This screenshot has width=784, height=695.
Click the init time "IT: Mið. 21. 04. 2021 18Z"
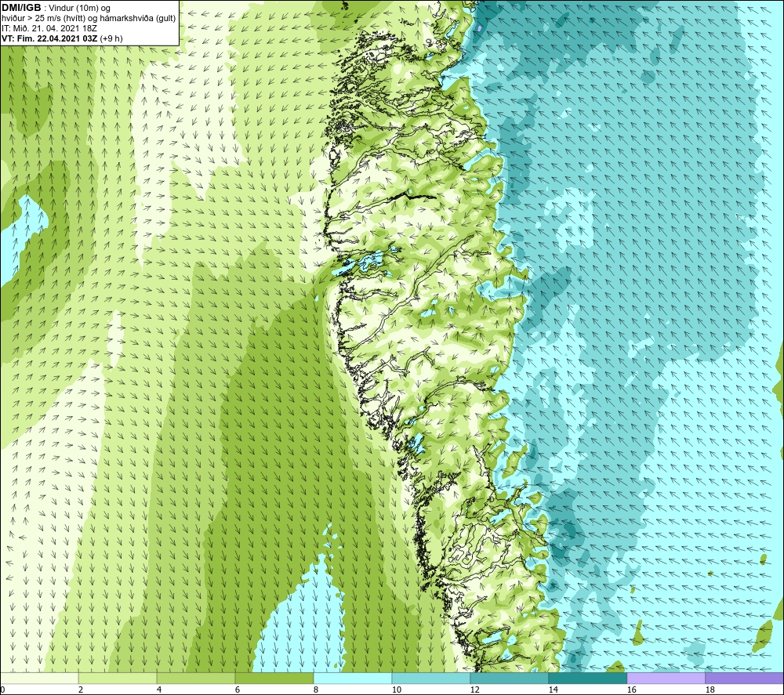49,28
